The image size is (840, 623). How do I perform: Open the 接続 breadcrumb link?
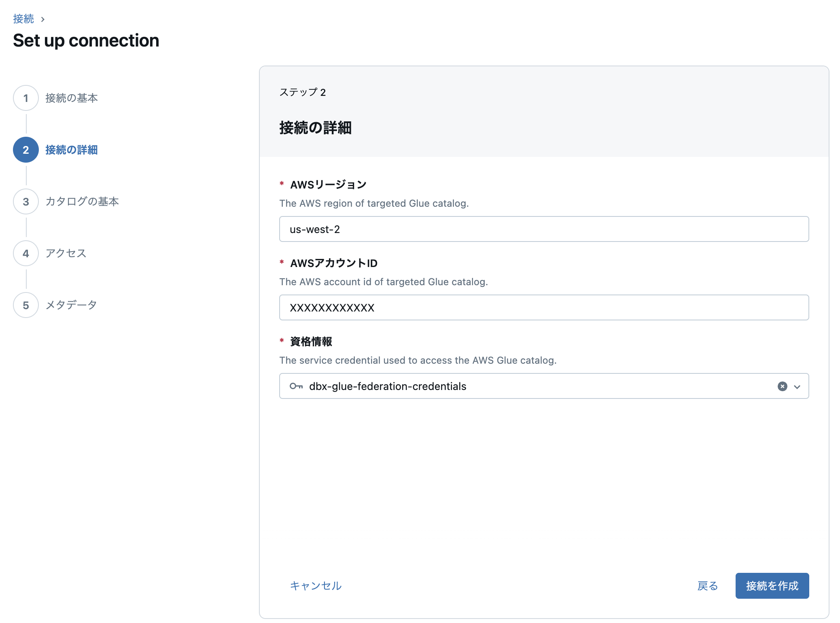(23, 19)
